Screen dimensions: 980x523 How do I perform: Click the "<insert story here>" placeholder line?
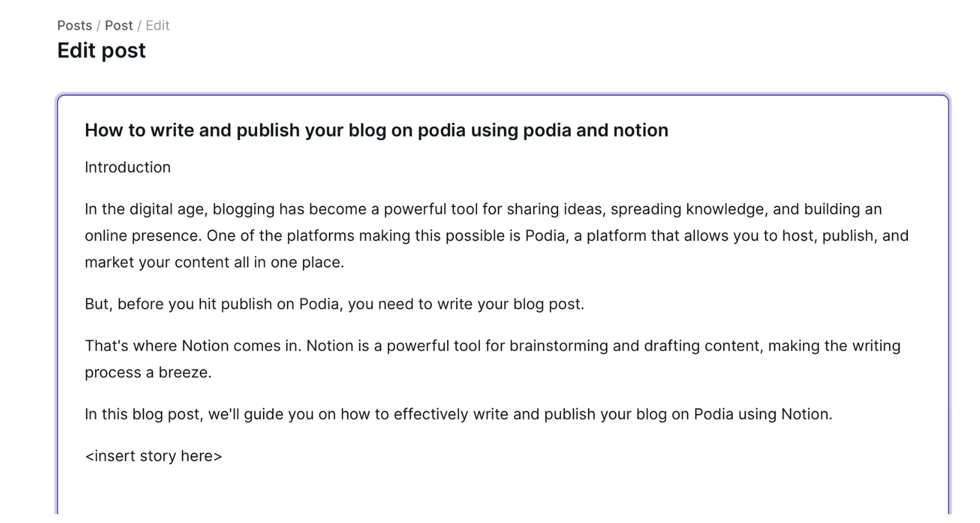[154, 456]
